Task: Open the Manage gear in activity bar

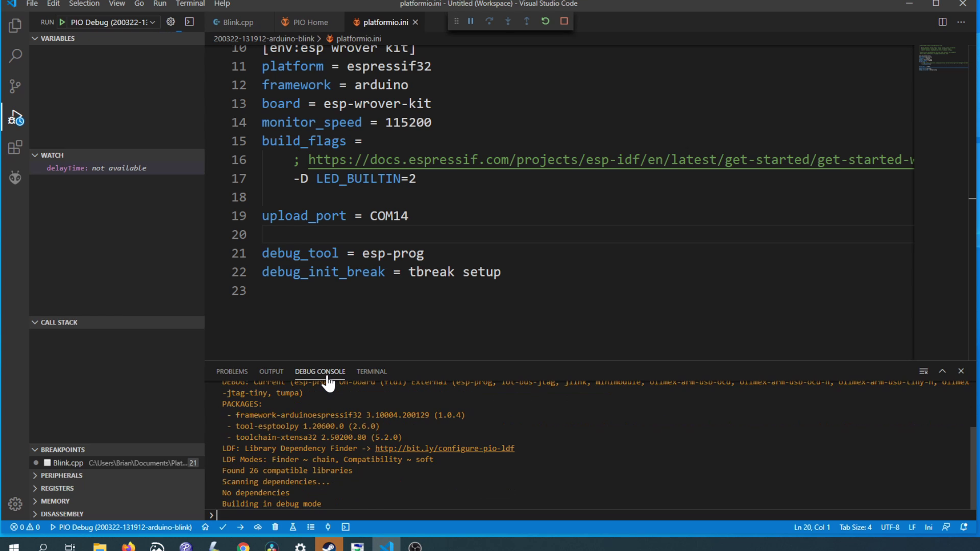Action: click(15, 504)
